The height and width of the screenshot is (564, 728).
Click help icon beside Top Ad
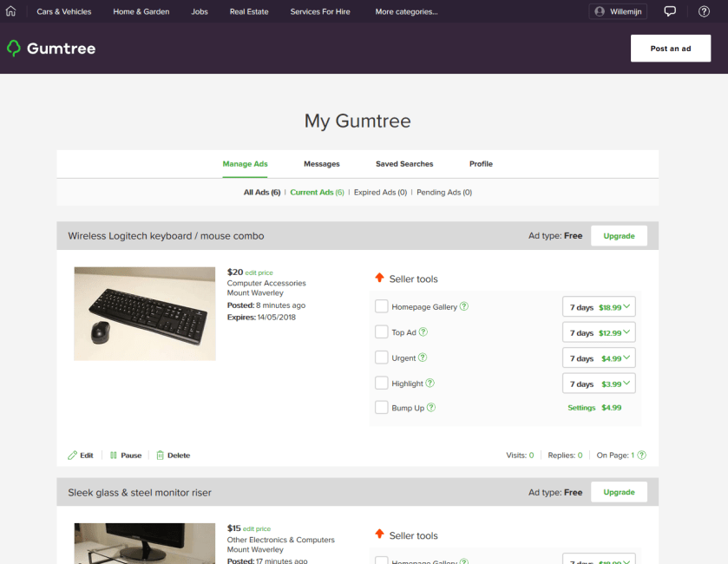click(423, 332)
